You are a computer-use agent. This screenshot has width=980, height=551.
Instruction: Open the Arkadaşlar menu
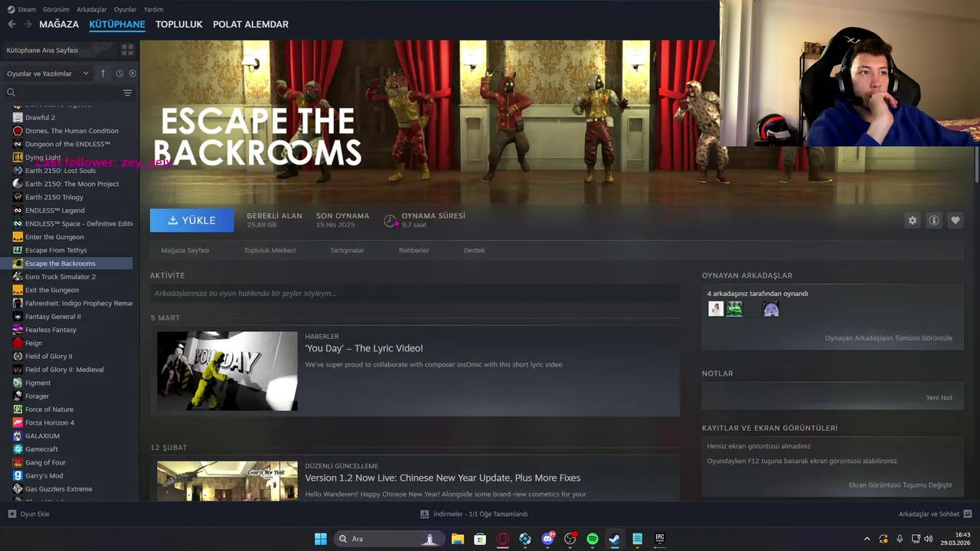[x=92, y=9]
